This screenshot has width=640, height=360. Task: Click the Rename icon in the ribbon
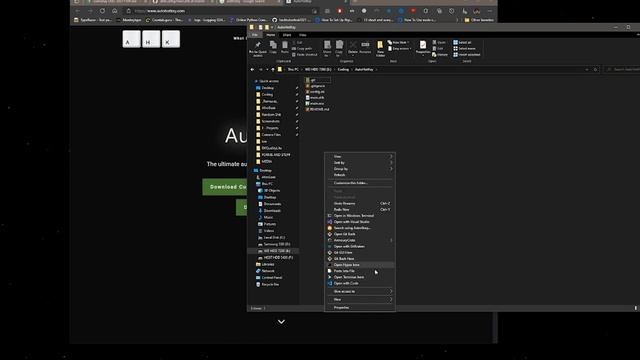pos(365,47)
